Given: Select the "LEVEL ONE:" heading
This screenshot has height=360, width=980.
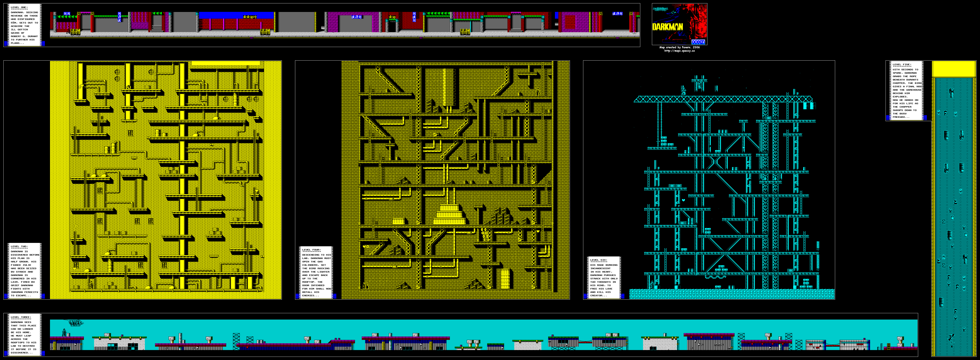Looking at the screenshot, I should (19, 8).
